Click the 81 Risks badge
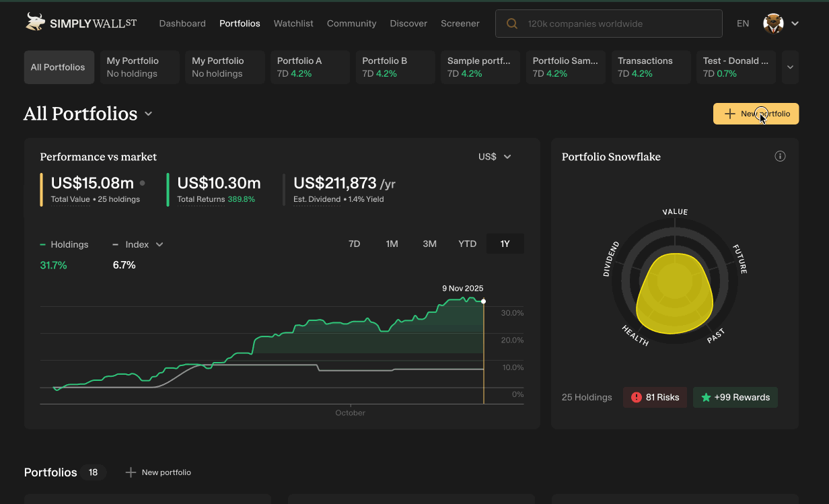829x504 pixels. coord(655,398)
